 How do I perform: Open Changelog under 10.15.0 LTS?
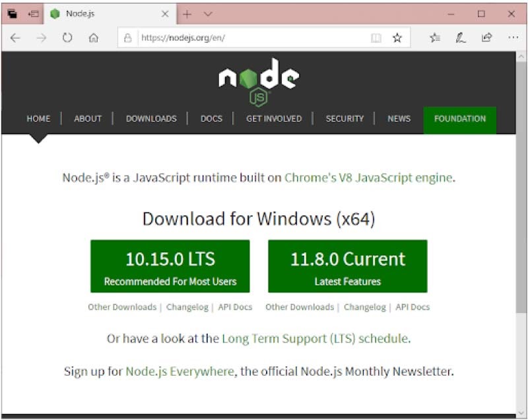point(187,307)
